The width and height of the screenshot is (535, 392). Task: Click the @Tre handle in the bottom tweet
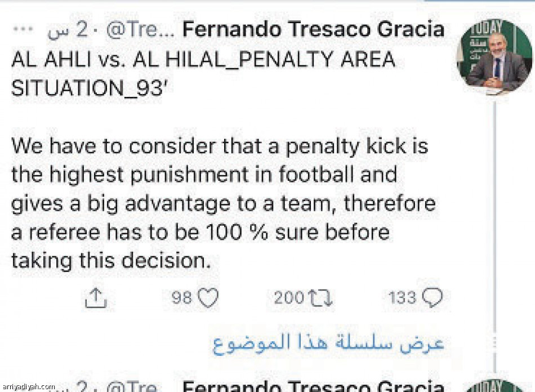131,387
